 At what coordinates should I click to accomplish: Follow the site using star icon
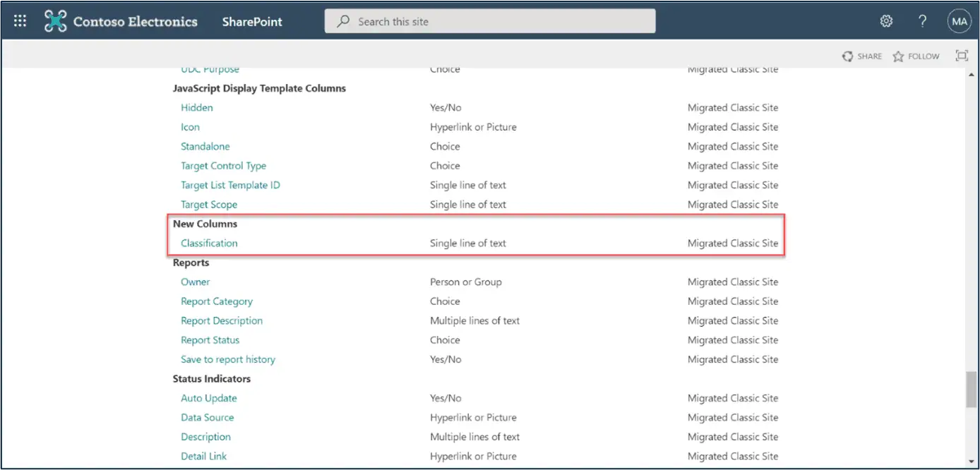coord(916,56)
